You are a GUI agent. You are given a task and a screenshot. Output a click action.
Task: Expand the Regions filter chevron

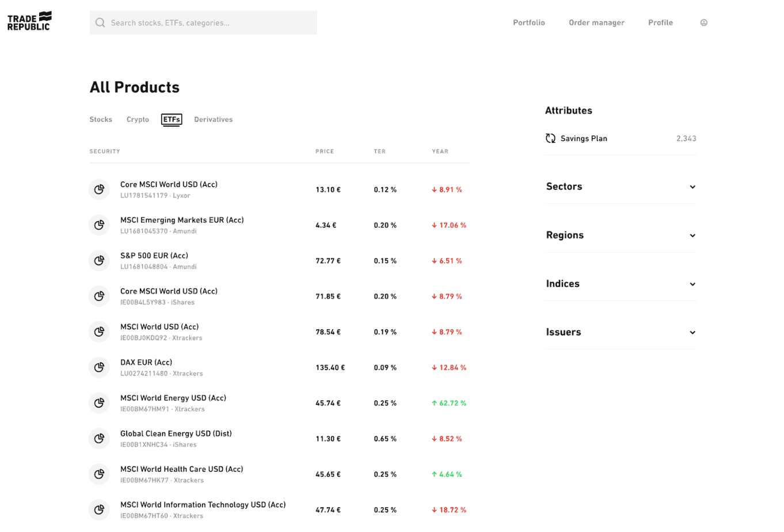[x=692, y=235]
